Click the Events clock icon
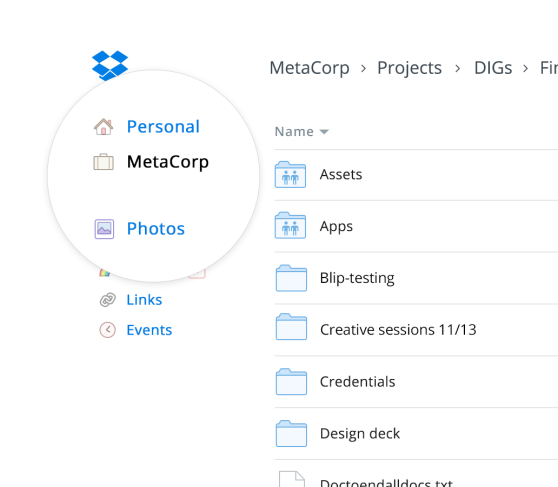558x487 pixels. (x=107, y=330)
